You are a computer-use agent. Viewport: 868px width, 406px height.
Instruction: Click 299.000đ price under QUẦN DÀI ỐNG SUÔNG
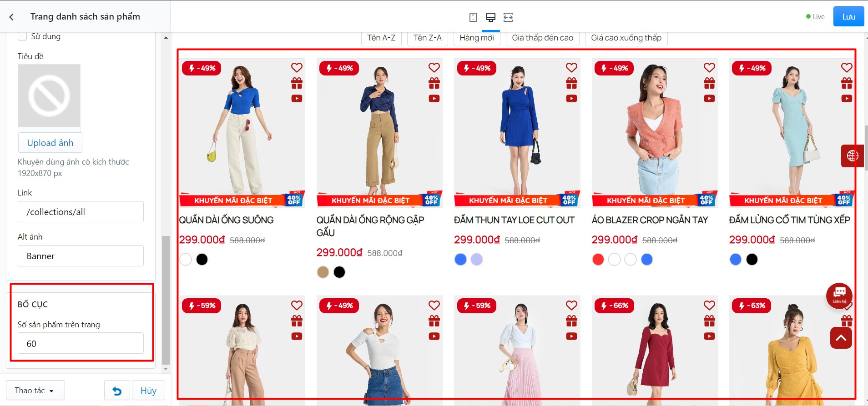point(202,240)
